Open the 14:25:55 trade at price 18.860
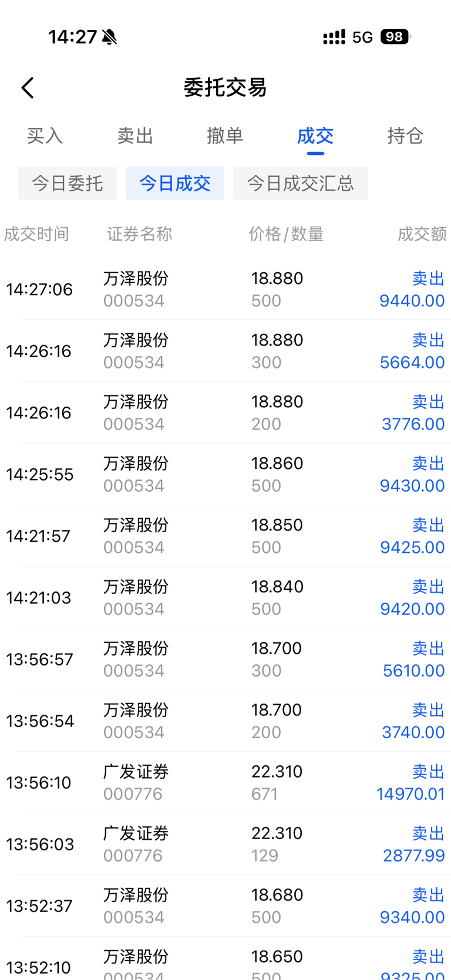The width and height of the screenshot is (451, 980). [225, 474]
